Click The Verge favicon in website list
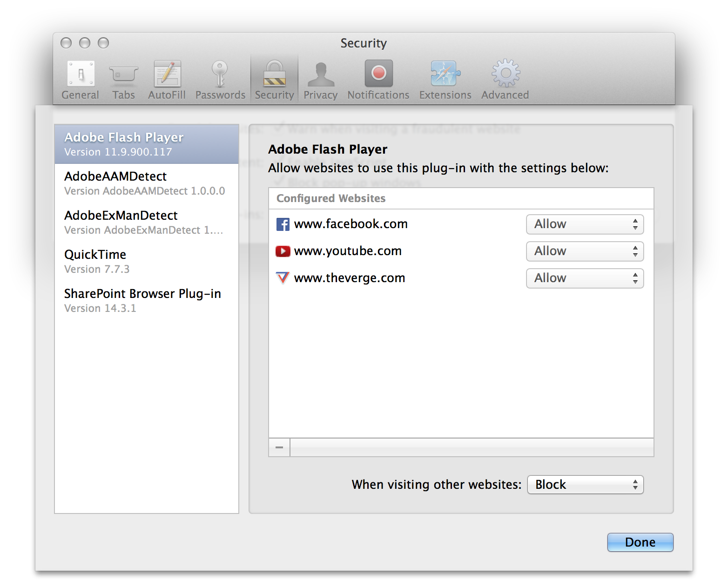Screen dimensions: 728x581 [x=283, y=278]
